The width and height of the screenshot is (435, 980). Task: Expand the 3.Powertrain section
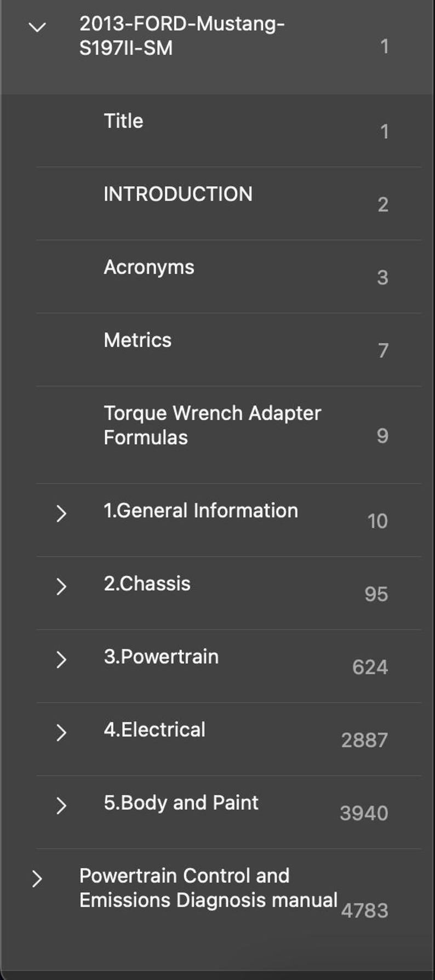[61, 659]
